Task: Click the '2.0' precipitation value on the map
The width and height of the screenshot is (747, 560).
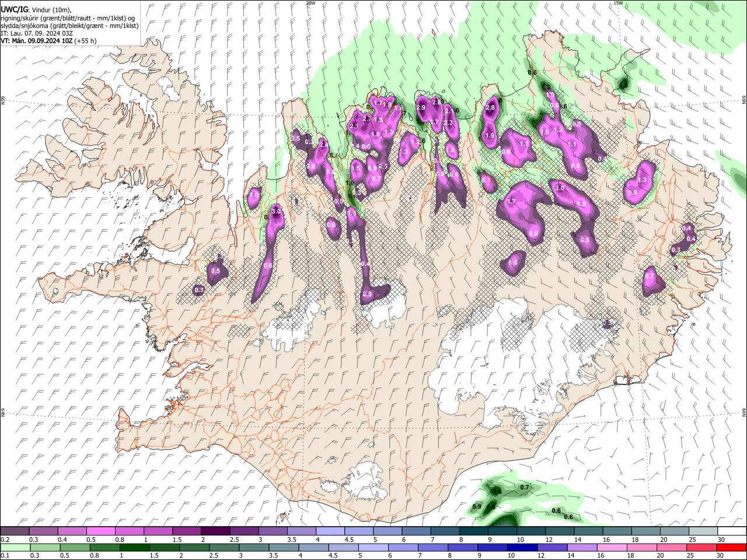Action: coord(560,188)
